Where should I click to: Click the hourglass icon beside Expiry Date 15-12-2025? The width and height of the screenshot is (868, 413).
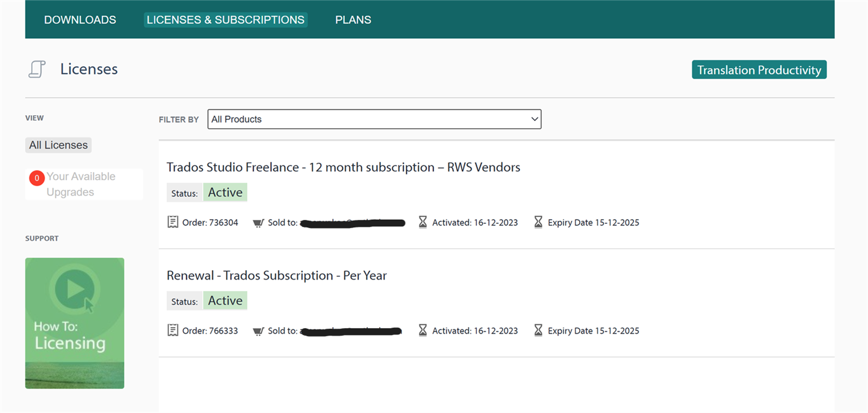tap(538, 222)
